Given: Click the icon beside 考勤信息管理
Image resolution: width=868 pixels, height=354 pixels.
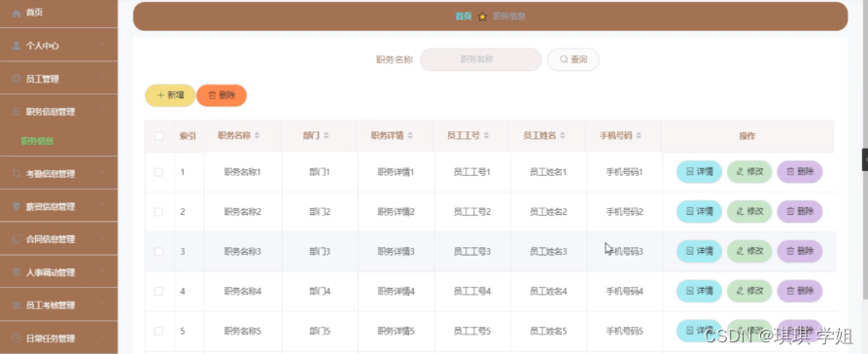Looking at the screenshot, I should (17, 173).
